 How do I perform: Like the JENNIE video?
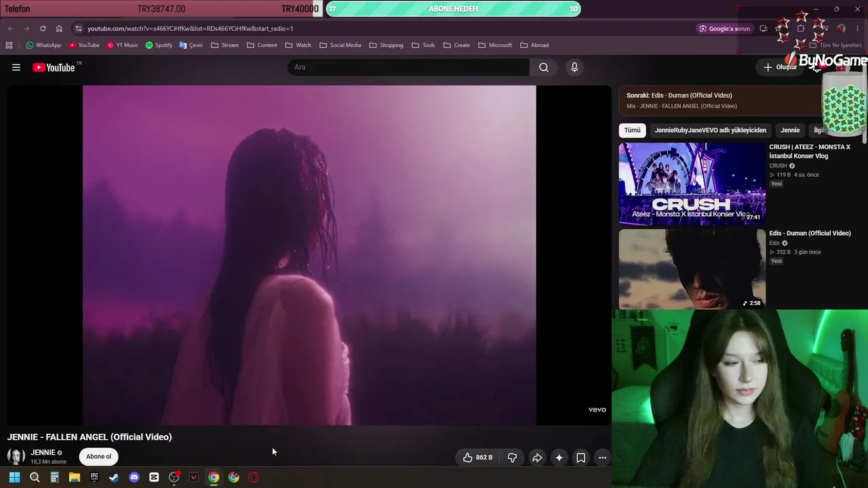[477, 457]
